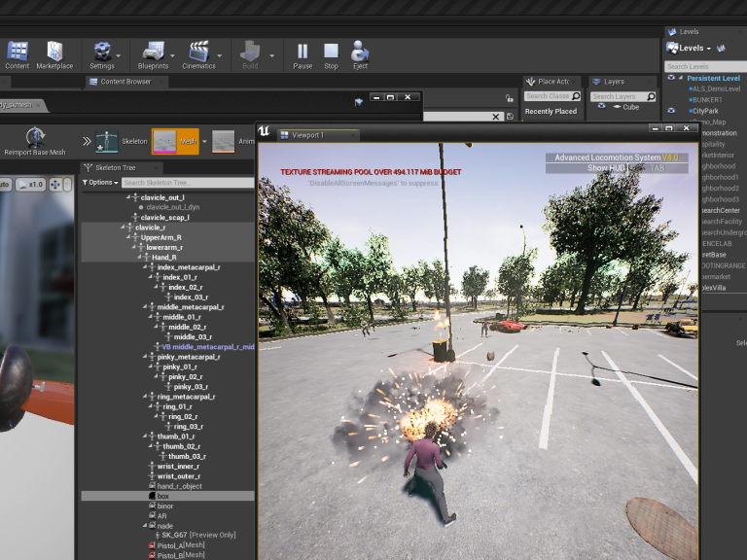The width and height of the screenshot is (747, 560).
Task: Select the box socket row
Action: (167, 496)
